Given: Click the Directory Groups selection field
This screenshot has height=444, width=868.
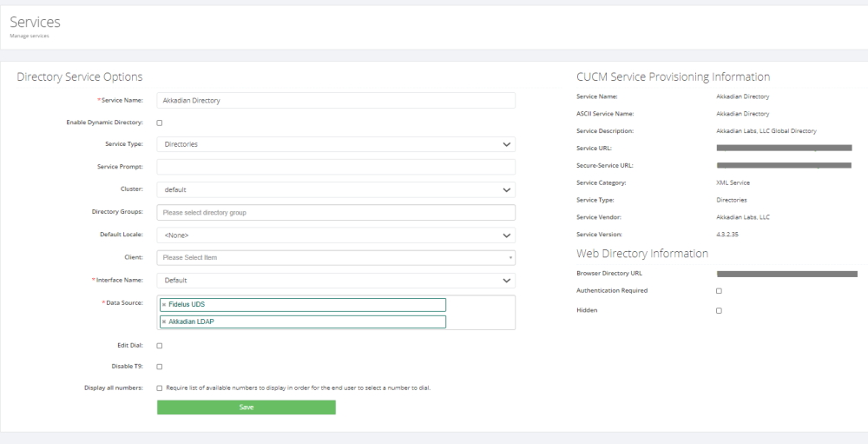Looking at the screenshot, I should [x=336, y=212].
